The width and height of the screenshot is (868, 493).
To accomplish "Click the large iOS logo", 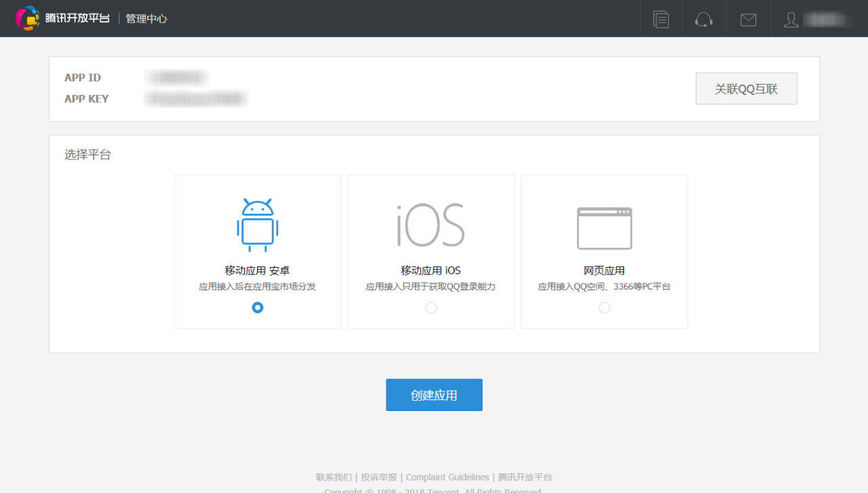I will coord(431,225).
